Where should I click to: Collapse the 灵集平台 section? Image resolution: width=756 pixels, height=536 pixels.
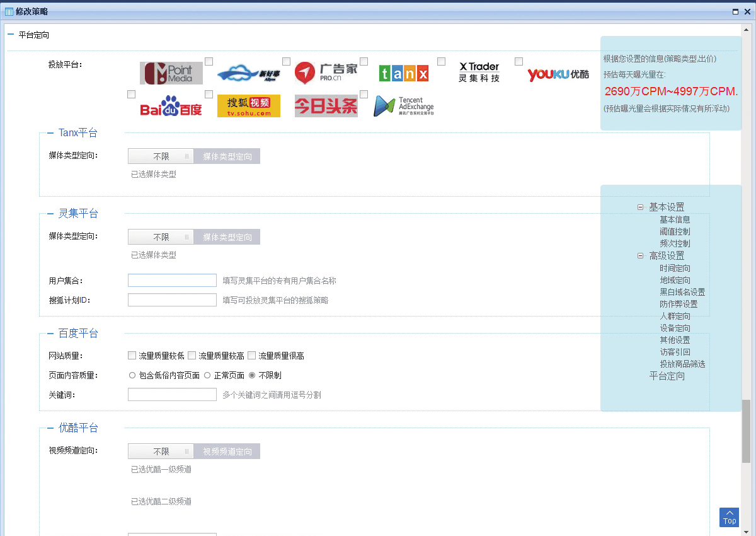[50, 214]
